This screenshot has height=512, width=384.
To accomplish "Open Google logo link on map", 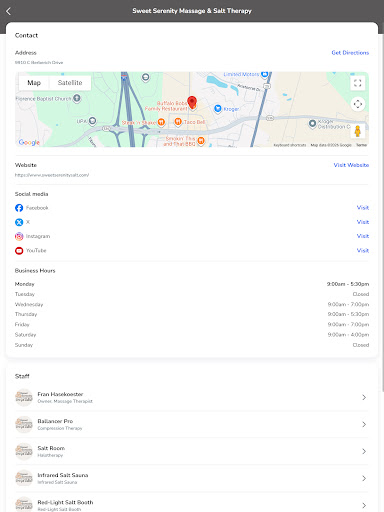I will click(29, 142).
